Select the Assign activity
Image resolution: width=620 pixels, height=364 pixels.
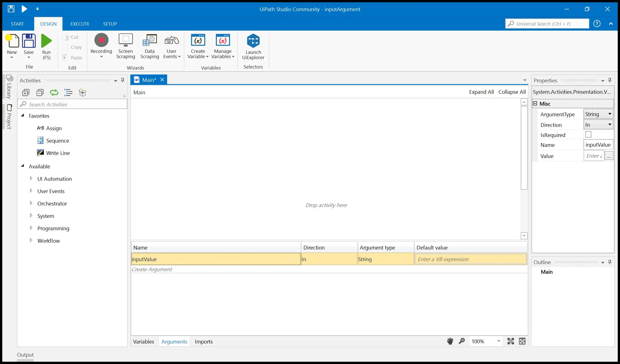(x=49, y=128)
